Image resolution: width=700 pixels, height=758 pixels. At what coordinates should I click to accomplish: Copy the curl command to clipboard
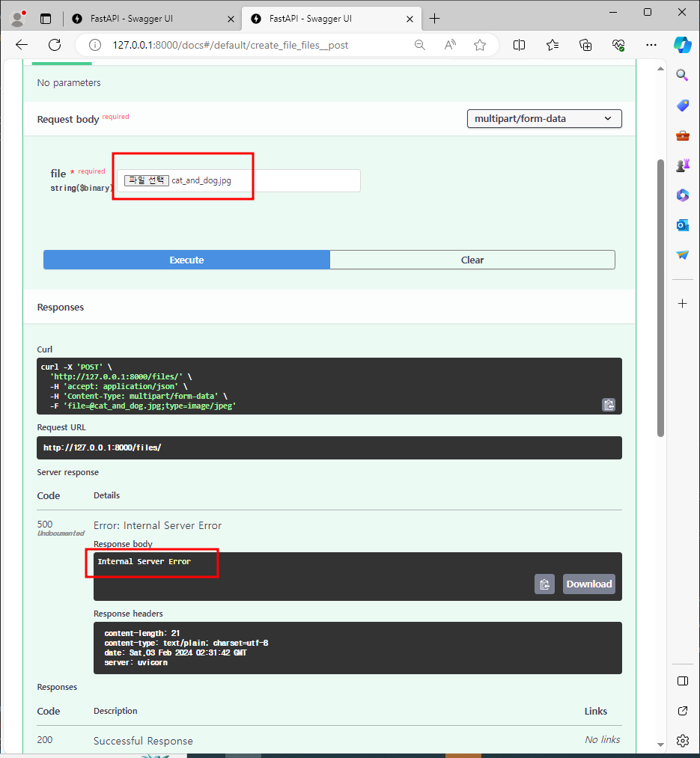pos(609,405)
